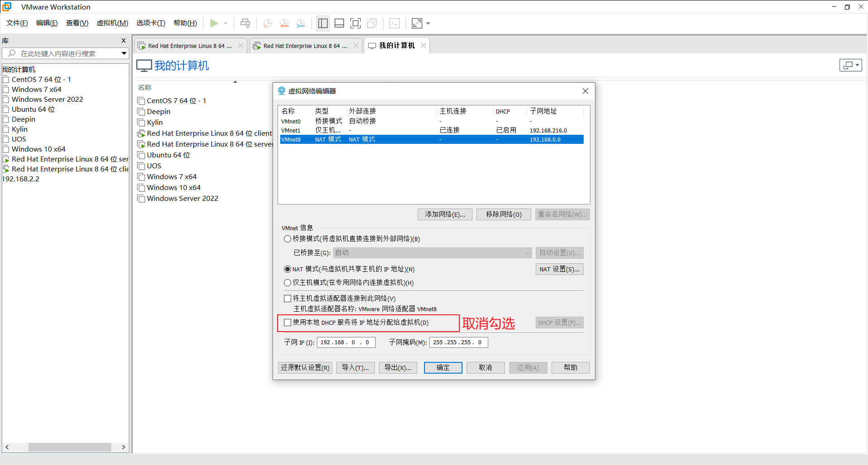Viewport: 868px width, 465px height.
Task: Click the 子网 IP input field
Action: coord(346,342)
